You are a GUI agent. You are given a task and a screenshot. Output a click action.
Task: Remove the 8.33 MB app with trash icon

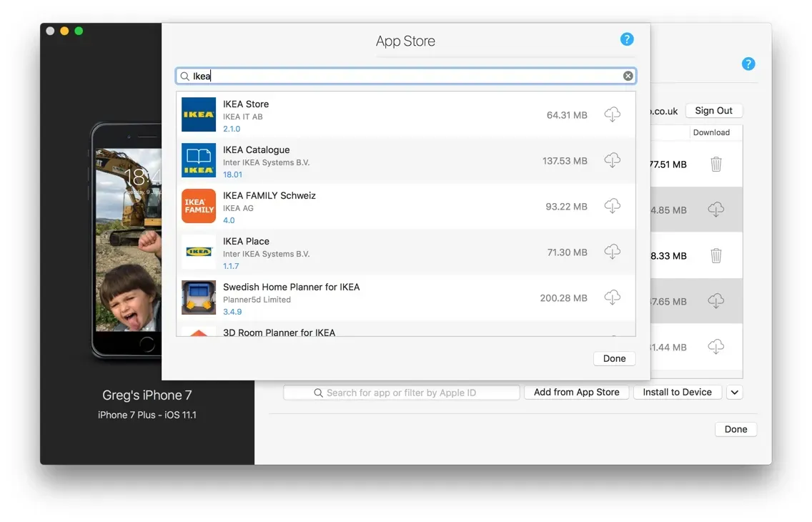[716, 255]
